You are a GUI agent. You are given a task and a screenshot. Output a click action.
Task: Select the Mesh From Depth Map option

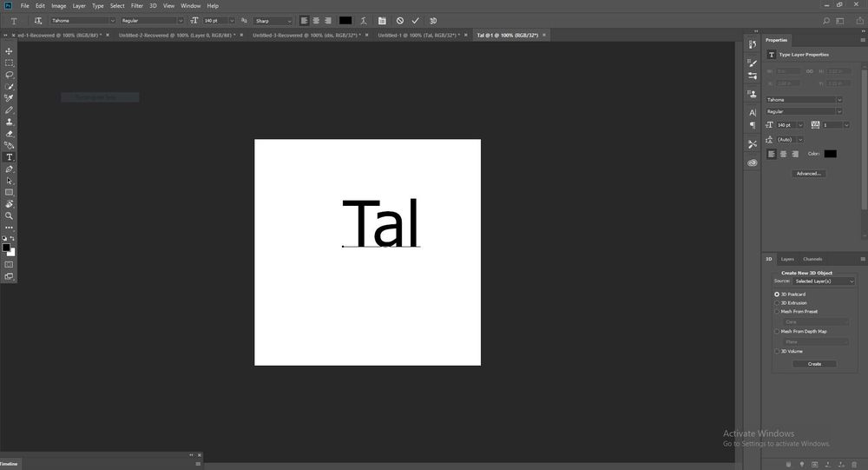pos(777,331)
